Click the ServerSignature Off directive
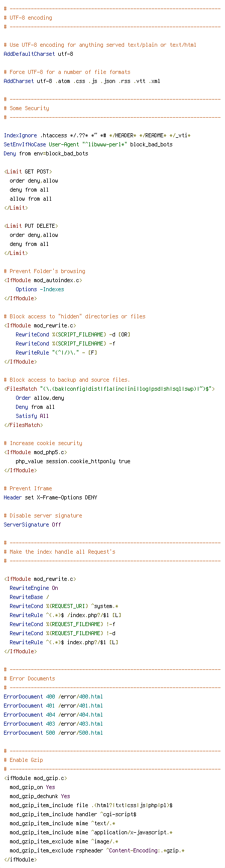This screenshot has height=868, width=225. point(32,525)
